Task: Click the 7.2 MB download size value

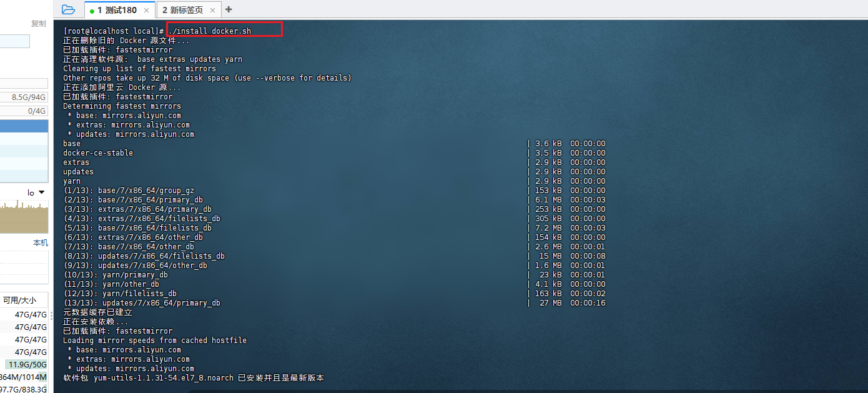Action: pyautogui.click(x=548, y=227)
